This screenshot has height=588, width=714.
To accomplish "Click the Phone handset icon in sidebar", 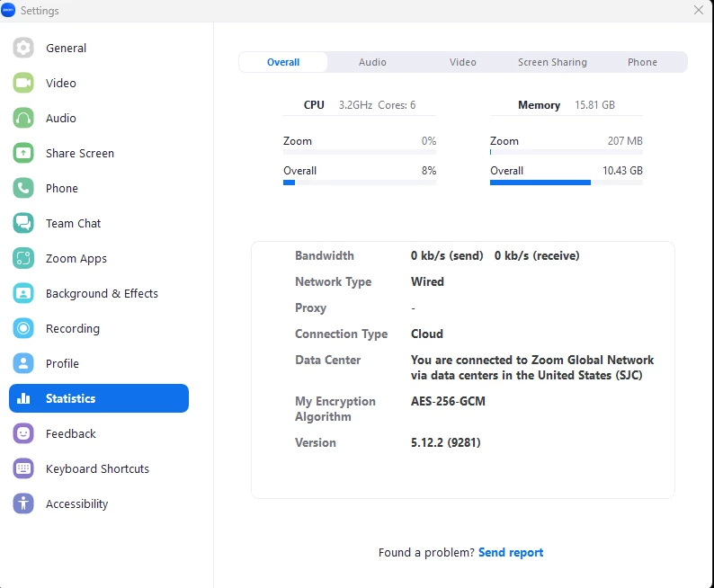I will tap(23, 188).
